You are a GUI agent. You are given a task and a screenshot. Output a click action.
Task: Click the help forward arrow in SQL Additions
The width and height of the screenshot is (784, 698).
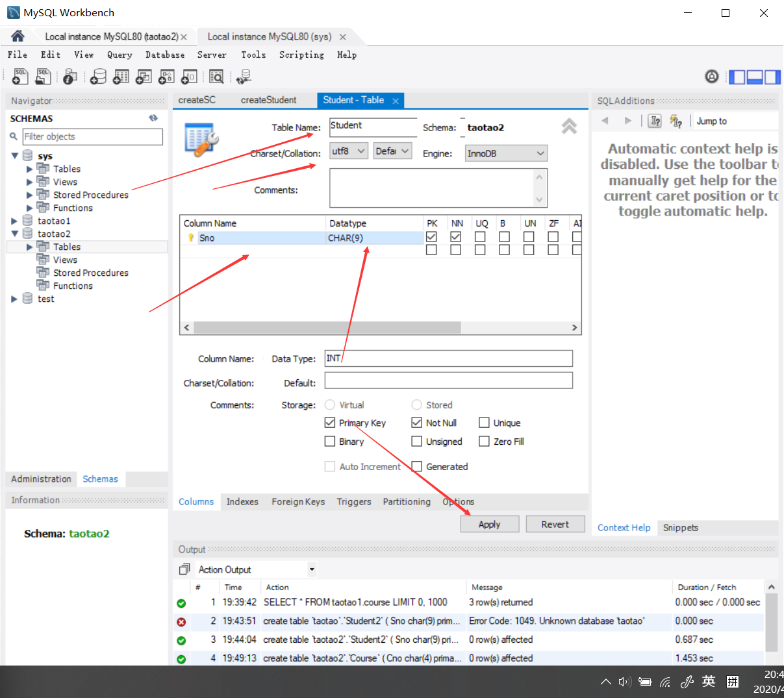click(x=627, y=121)
